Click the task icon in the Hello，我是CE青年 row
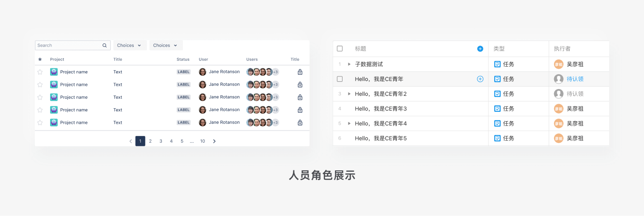Viewport: 644px width, 216px height. pos(497,79)
